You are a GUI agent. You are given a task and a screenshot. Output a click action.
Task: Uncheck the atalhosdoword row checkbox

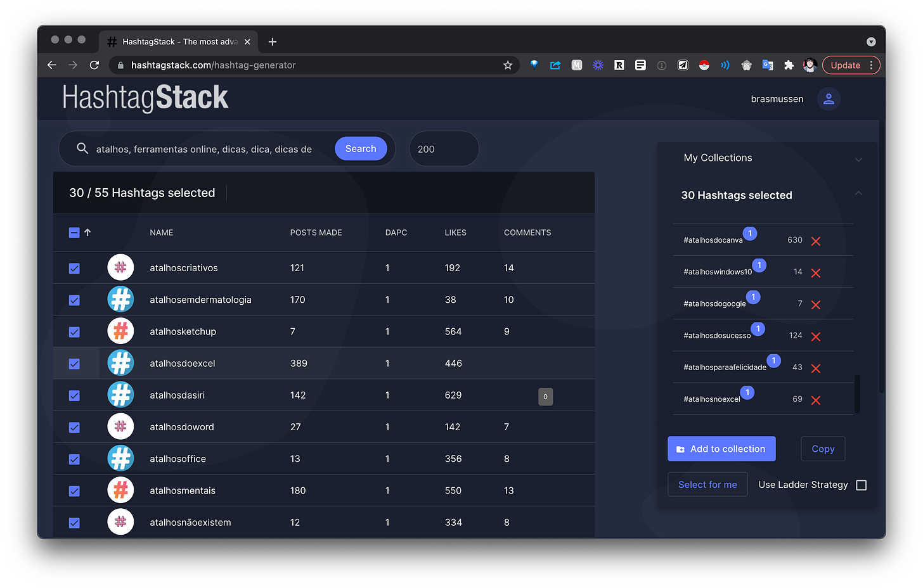point(74,427)
